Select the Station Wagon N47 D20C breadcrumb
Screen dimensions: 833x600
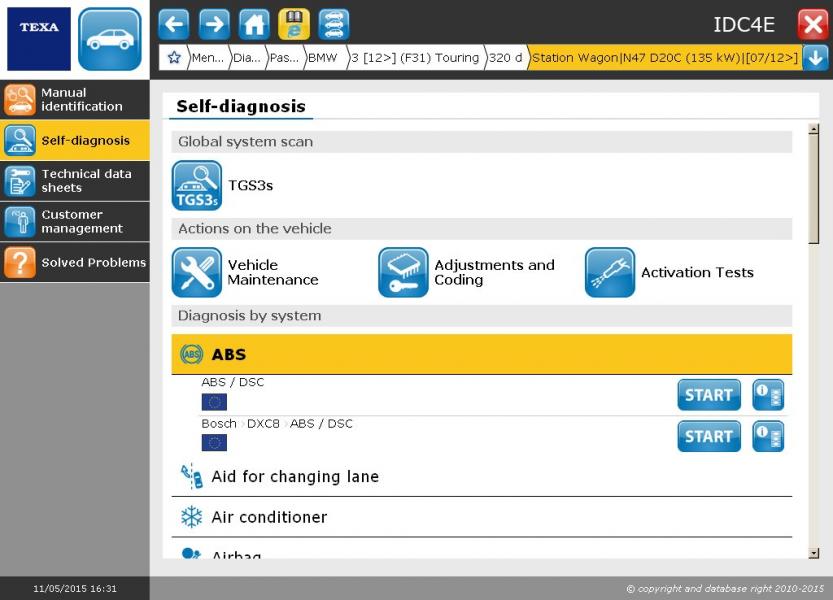click(x=665, y=57)
